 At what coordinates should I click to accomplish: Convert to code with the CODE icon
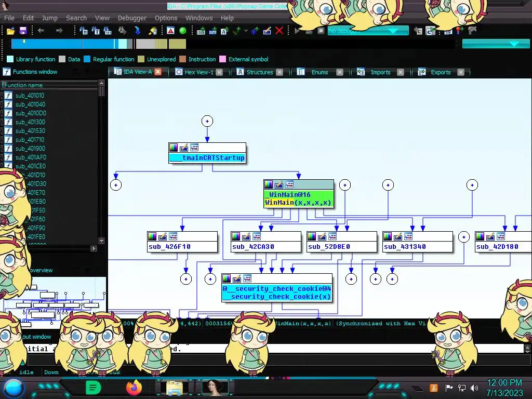pos(201,31)
